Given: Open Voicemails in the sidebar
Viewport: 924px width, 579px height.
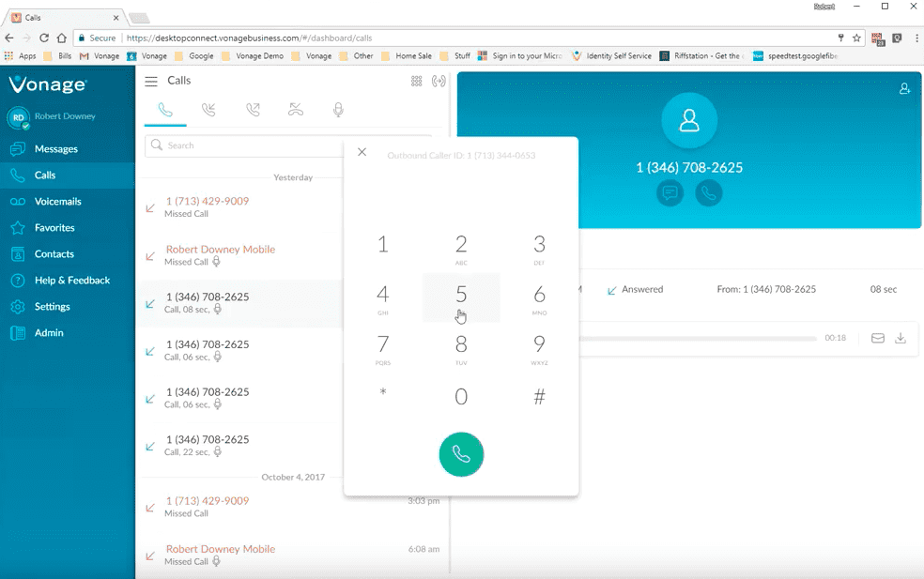Looking at the screenshot, I should click(x=57, y=202).
